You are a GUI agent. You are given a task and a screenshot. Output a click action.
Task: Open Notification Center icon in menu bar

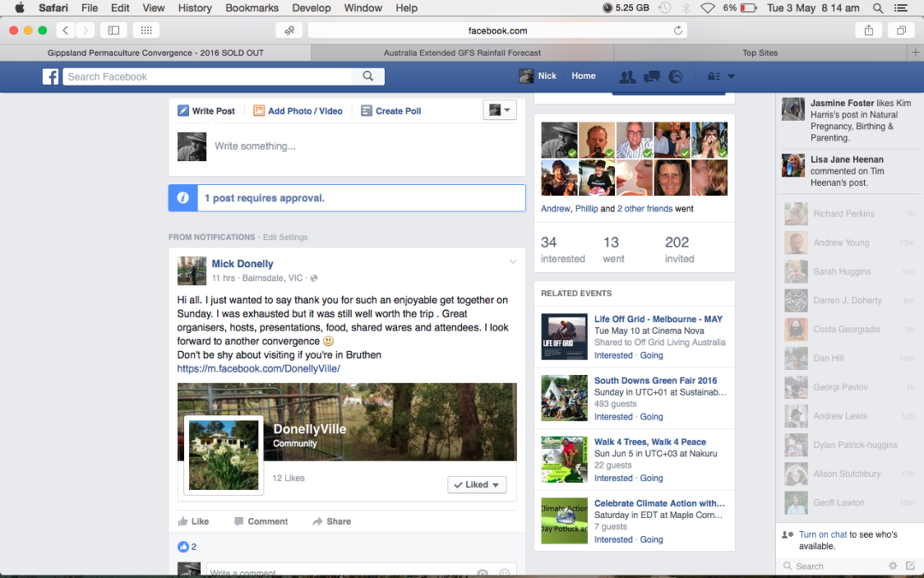pyautogui.click(x=901, y=9)
